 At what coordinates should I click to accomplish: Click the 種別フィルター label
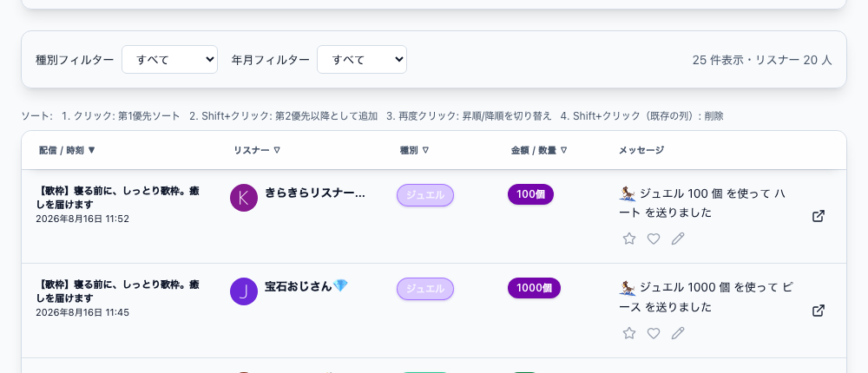tap(75, 60)
